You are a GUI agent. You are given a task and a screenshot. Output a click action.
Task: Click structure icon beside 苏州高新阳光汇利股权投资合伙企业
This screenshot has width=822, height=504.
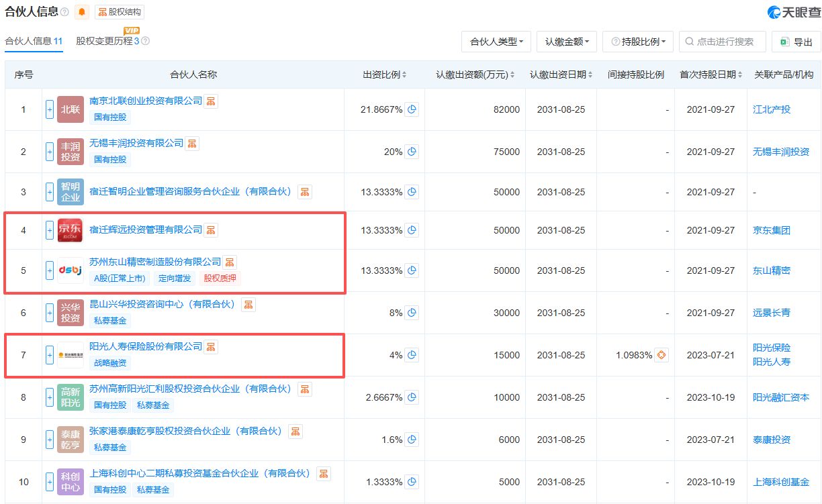click(x=305, y=389)
